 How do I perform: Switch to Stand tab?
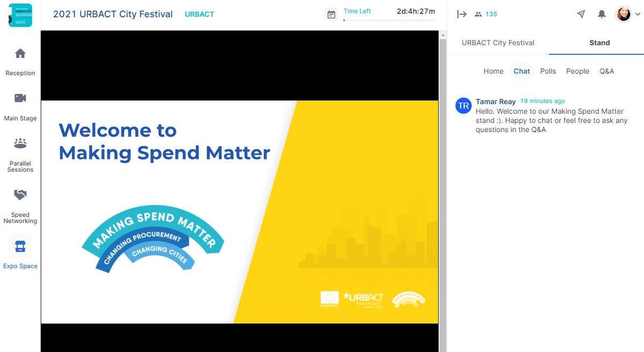pyautogui.click(x=599, y=42)
